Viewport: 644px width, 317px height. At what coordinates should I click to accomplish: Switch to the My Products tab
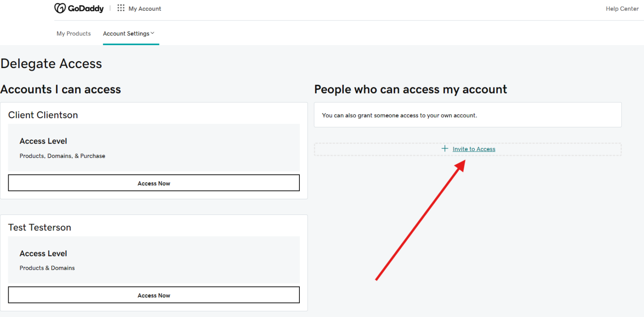click(74, 34)
